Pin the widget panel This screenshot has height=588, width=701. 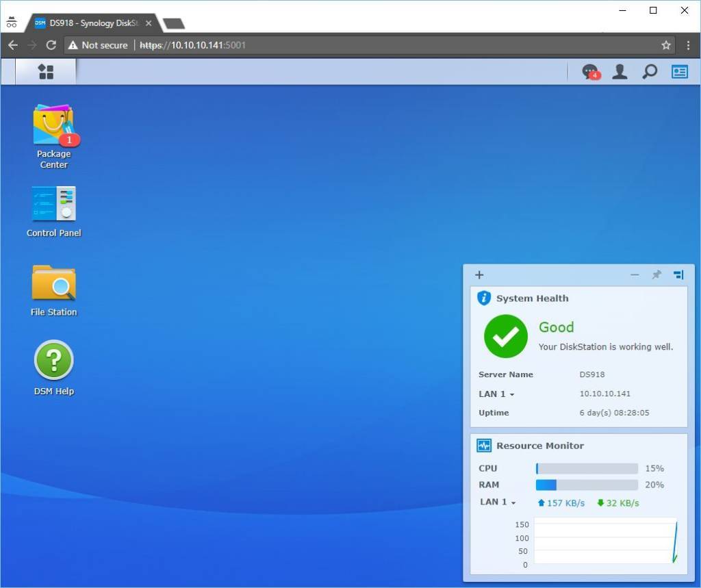click(657, 274)
